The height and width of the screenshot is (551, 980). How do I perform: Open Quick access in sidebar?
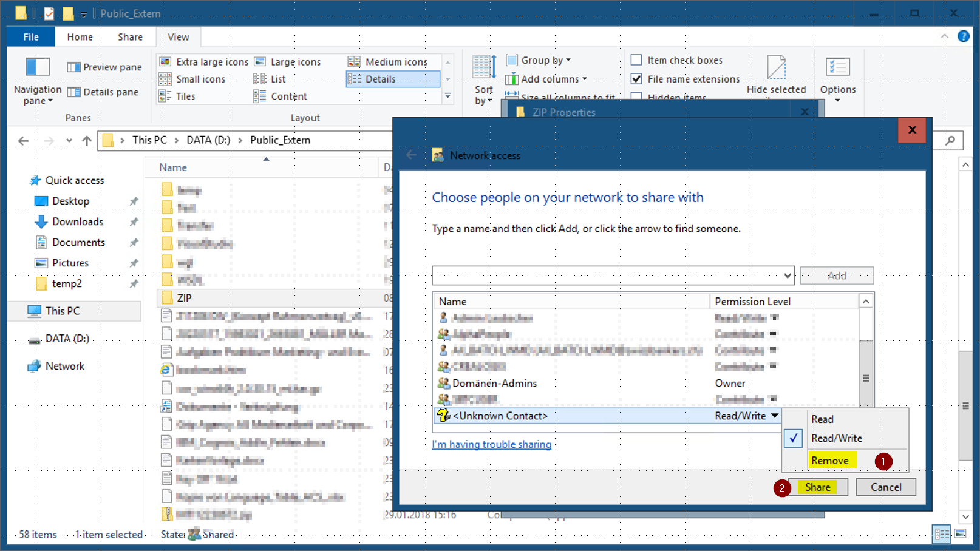coord(67,180)
